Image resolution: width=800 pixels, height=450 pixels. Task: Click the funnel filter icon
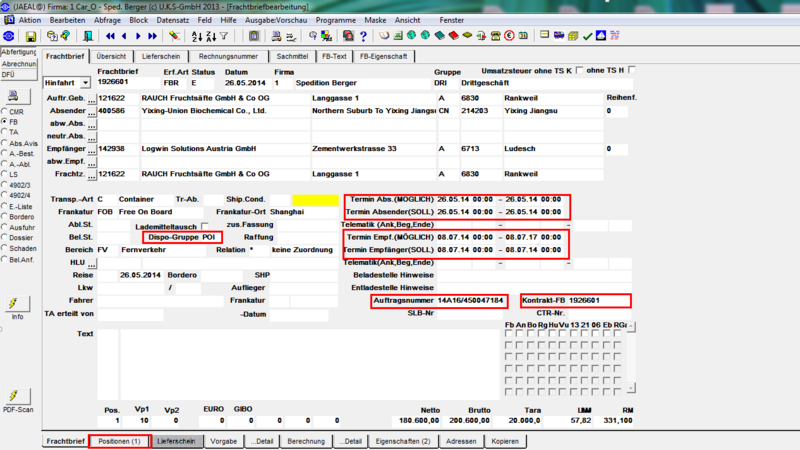point(224,36)
